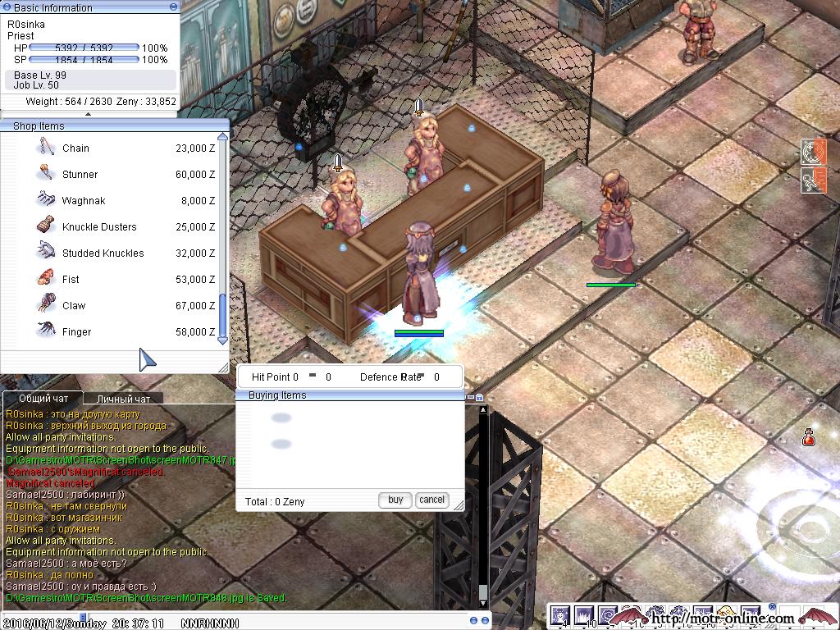Click chat log scroll down arrow
840x630 pixels.
pyautogui.click(x=482, y=604)
